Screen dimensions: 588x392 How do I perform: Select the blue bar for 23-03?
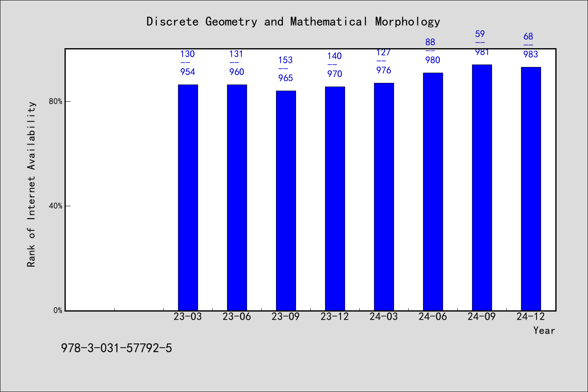188,198
